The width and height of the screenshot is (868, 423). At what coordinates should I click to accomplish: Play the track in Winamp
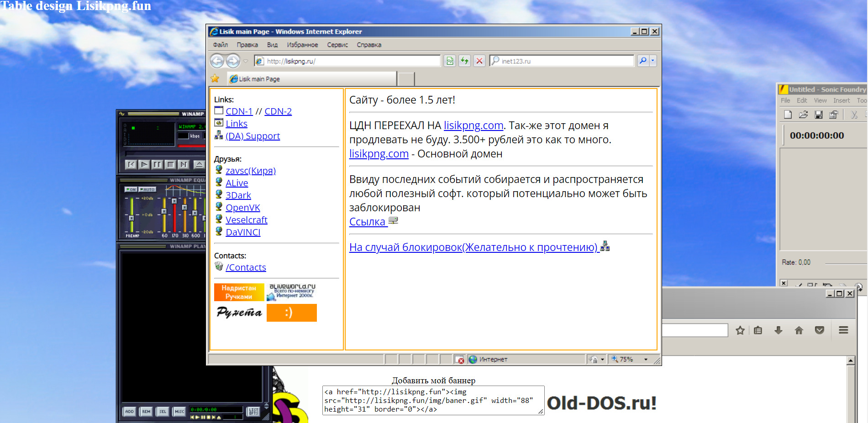click(144, 164)
